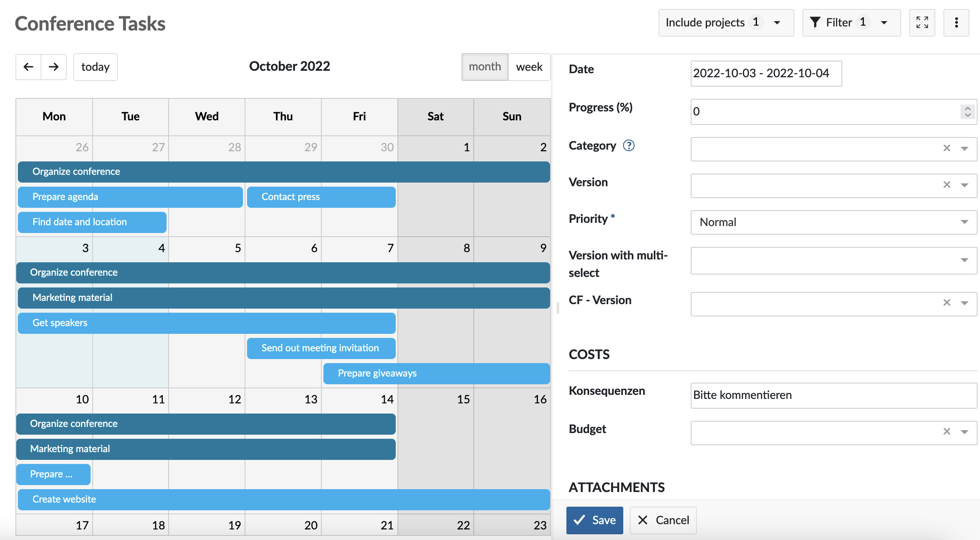Click the right arrow to go forward

tap(53, 67)
